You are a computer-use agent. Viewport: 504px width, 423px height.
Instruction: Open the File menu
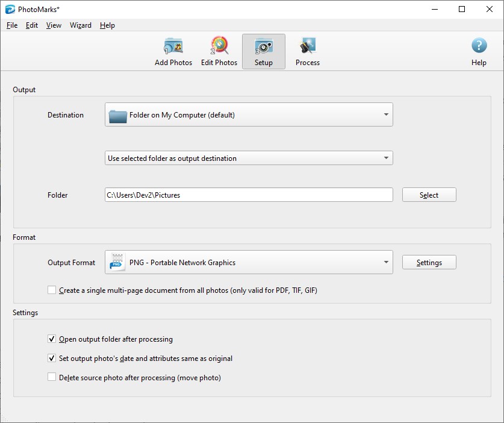12,25
